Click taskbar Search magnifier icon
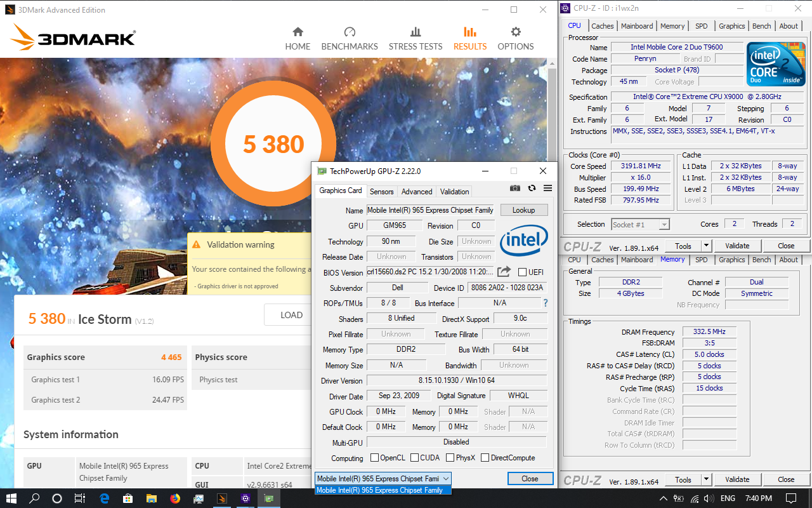 pos(35,498)
